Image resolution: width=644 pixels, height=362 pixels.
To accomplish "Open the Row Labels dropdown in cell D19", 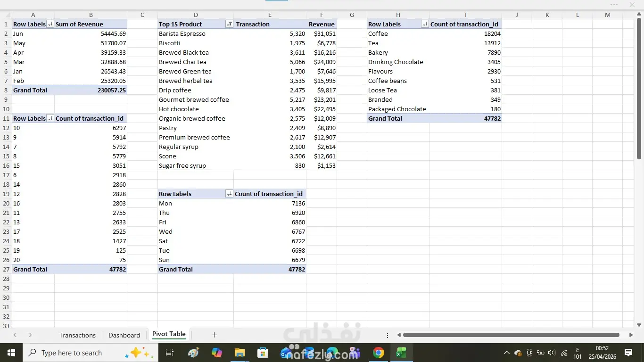I will 229,194.
